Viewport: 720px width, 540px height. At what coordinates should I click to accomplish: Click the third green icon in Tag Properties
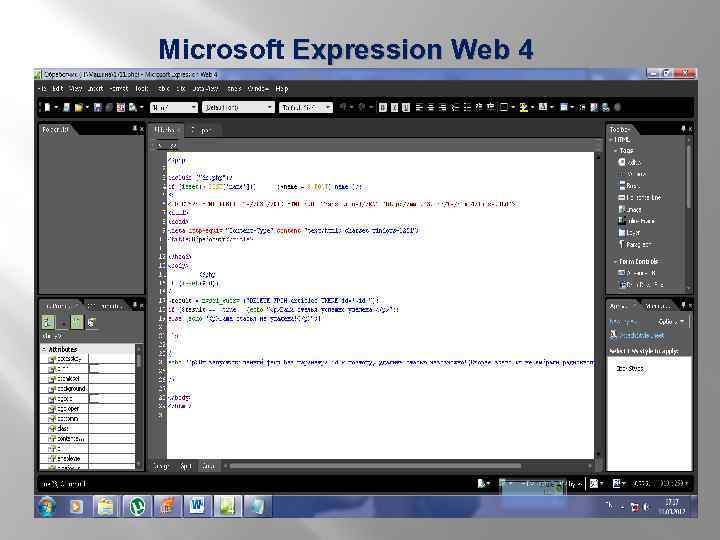click(x=77, y=322)
